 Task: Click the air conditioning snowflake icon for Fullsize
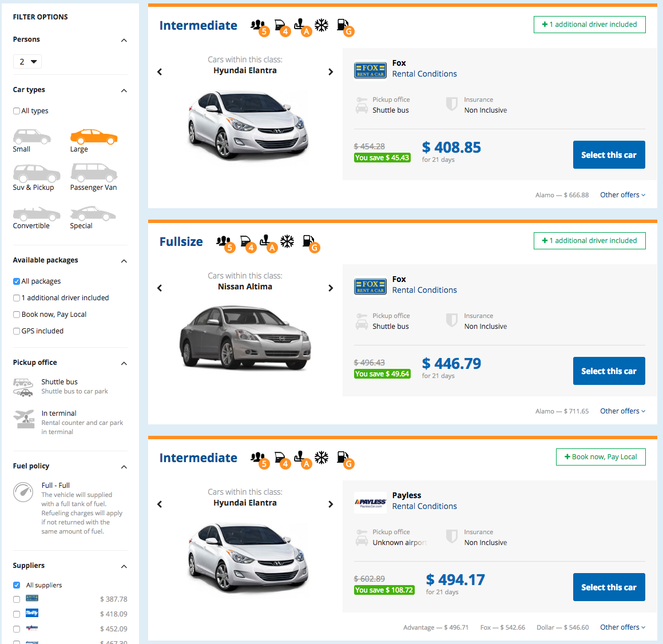tap(287, 241)
